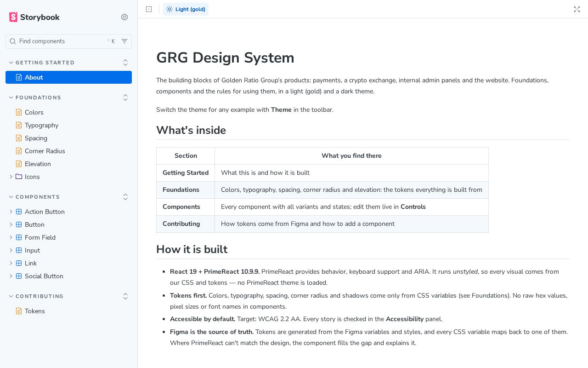This screenshot has width=588, height=368.
Task: Click the What's inside heading
Action: pos(191,130)
